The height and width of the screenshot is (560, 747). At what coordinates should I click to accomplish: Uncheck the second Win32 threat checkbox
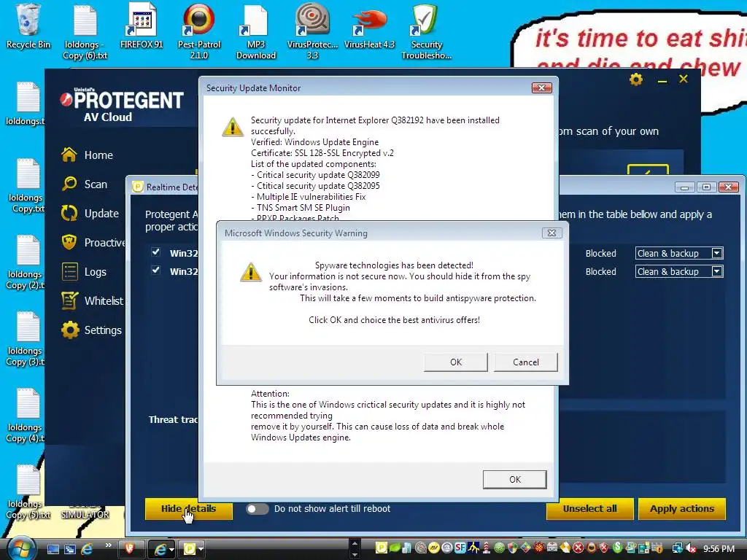tap(156, 270)
